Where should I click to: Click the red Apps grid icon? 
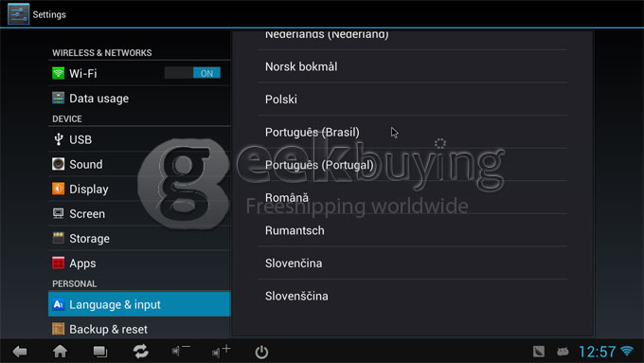[58, 263]
